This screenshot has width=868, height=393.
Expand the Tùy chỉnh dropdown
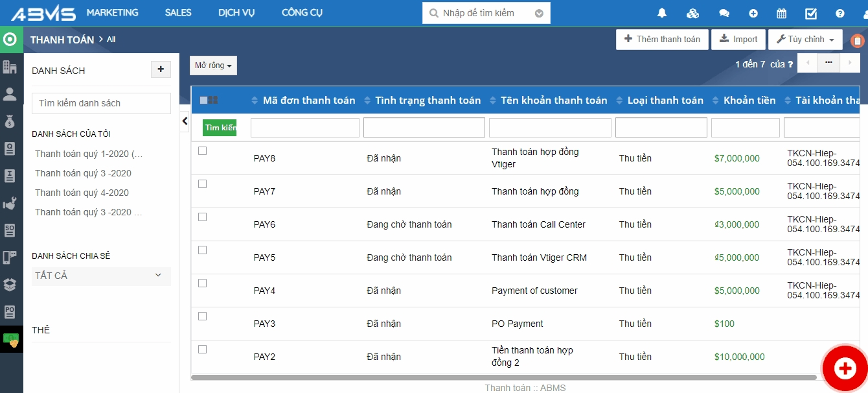pyautogui.click(x=805, y=40)
